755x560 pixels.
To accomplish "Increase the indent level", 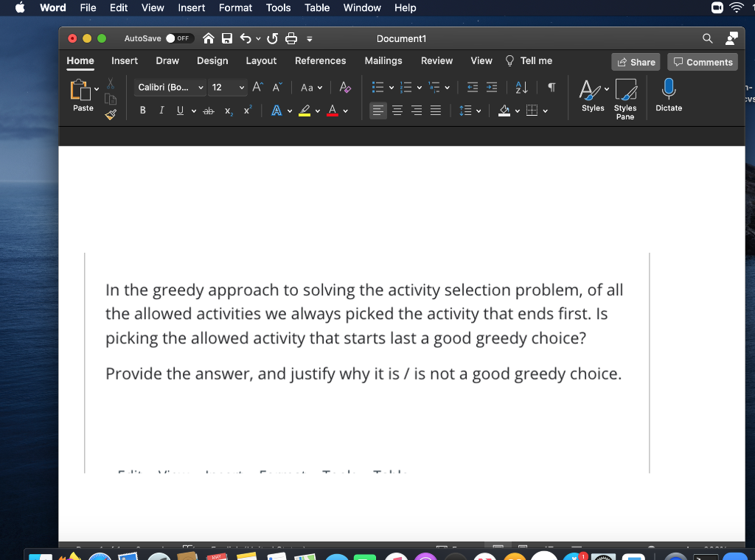I will (x=493, y=87).
